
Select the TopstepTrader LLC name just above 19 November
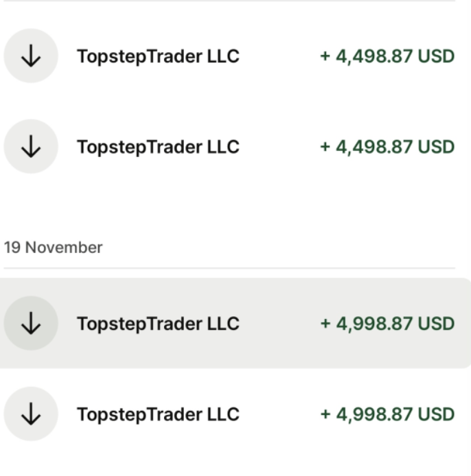pos(158,147)
